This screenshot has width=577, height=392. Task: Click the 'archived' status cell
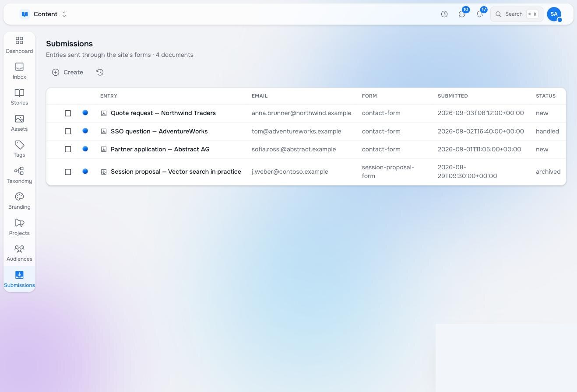coord(548,171)
